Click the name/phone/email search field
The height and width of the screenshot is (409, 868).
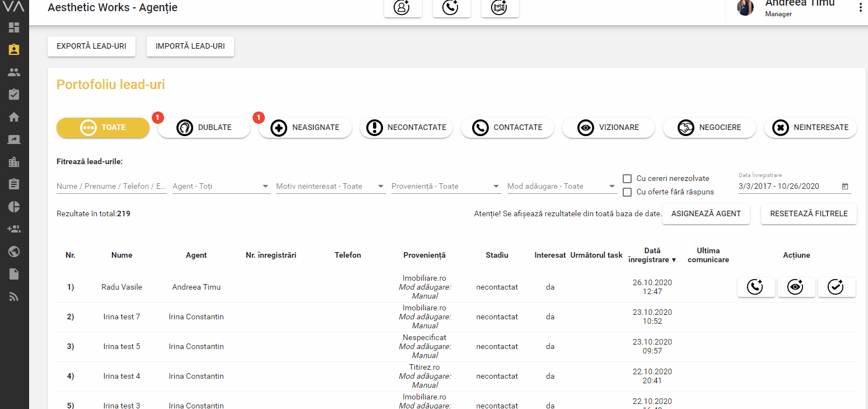(x=111, y=186)
